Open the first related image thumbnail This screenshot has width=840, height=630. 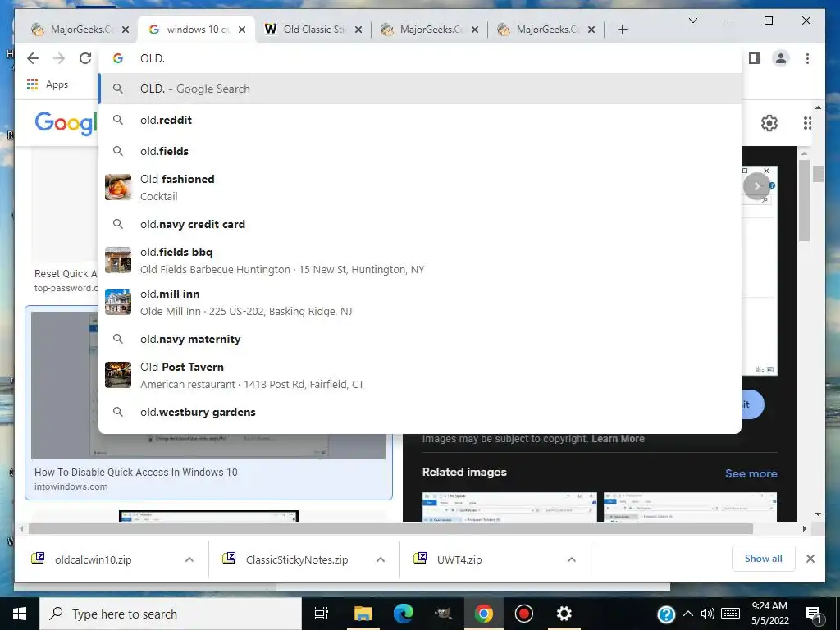pyautogui.click(x=509, y=507)
